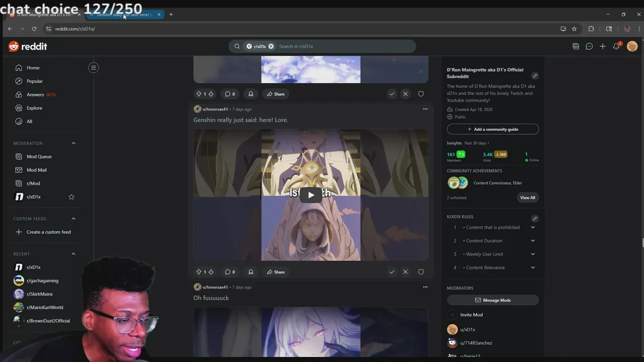Upvote the 'Genshin really just said' post
This screenshot has height=362, width=644.
pos(199,272)
